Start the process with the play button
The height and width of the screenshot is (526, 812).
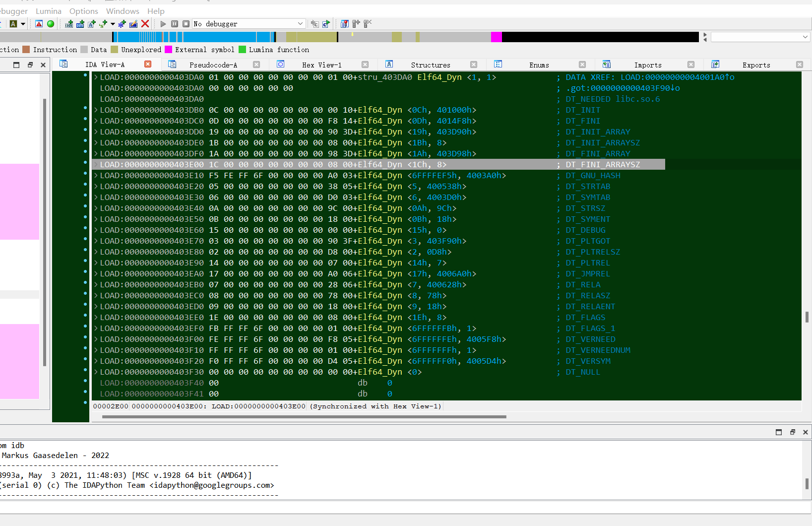point(163,24)
